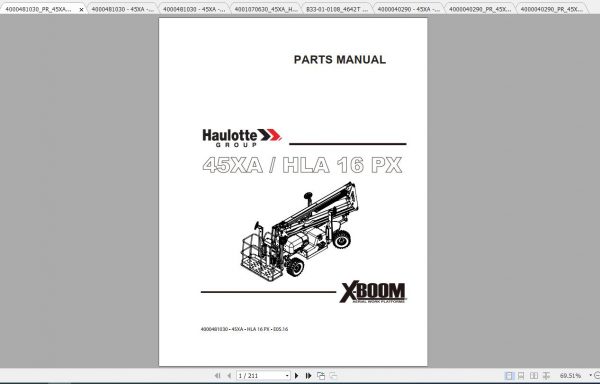This screenshot has height=384, width=600.
Task: Switch to the 4001070630_45XA_H tab
Action: click(266, 9)
